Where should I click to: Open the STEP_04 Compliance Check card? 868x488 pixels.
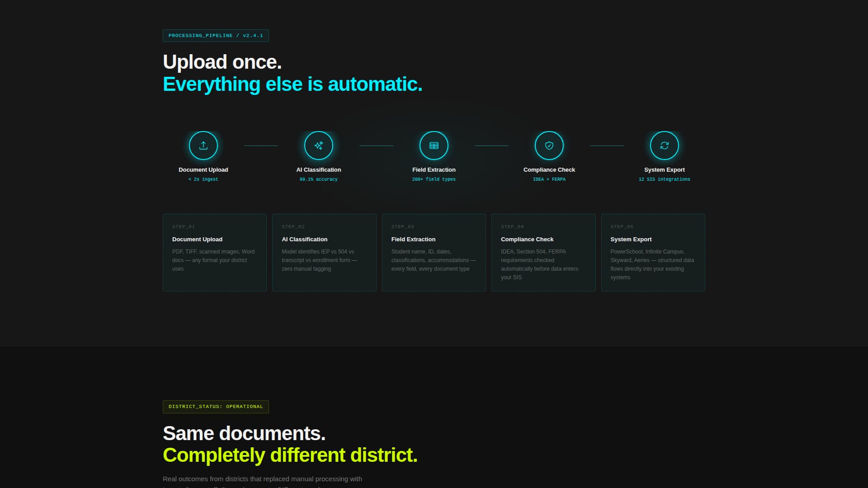(543, 253)
